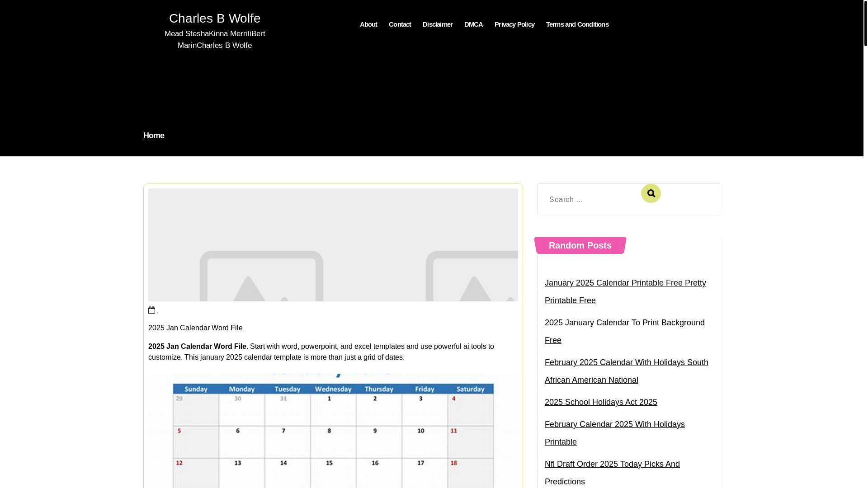Click the calendar date icon above post title

152,310
